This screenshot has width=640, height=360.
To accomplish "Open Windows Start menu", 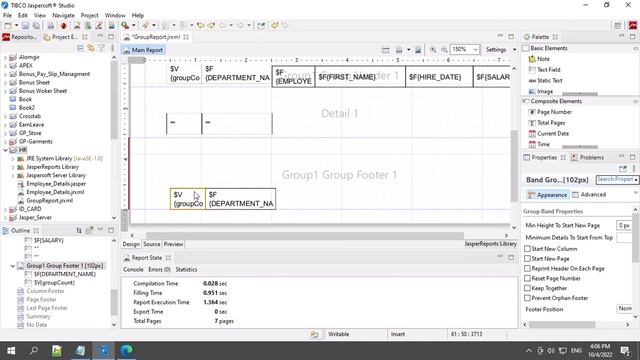I will click(11, 351).
